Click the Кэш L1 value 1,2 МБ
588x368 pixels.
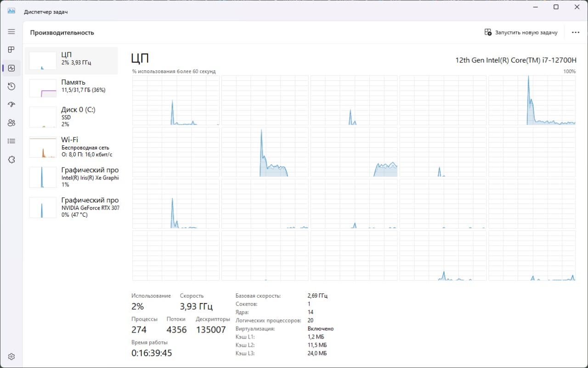point(316,337)
